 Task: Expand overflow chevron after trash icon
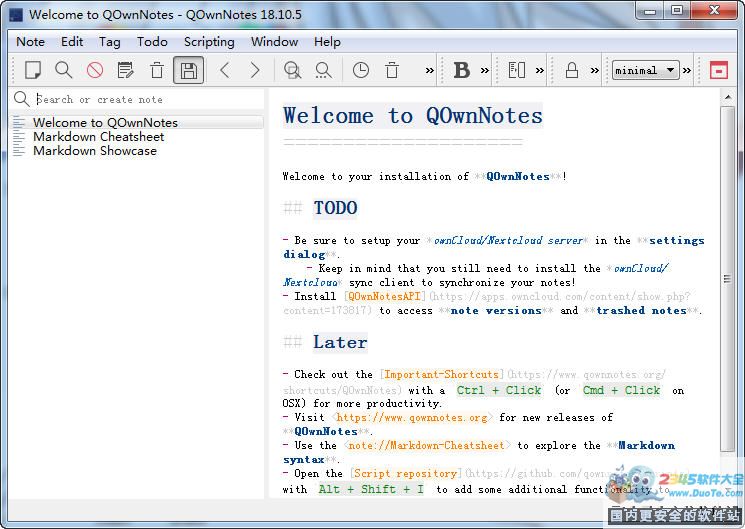(x=430, y=71)
